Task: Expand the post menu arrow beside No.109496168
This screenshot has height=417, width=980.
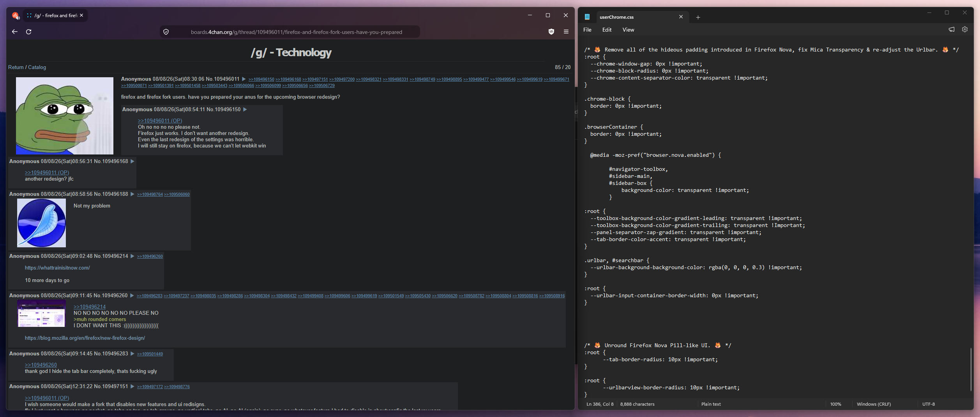Action: pos(132,161)
